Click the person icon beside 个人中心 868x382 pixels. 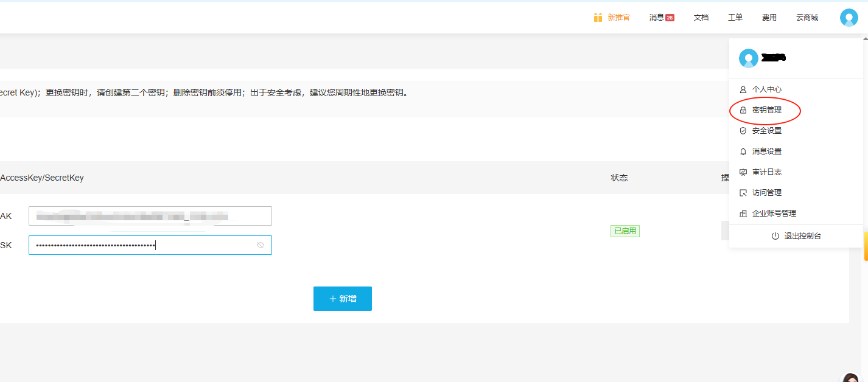click(x=743, y=89)
